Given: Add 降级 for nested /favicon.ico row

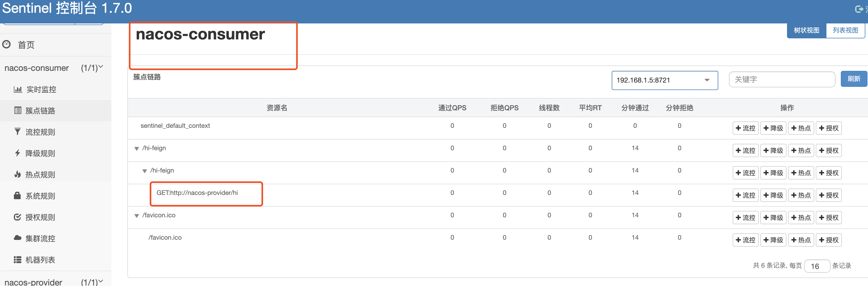Looking at the screenshot, I should pyautogui.click(x=773, y=240).
